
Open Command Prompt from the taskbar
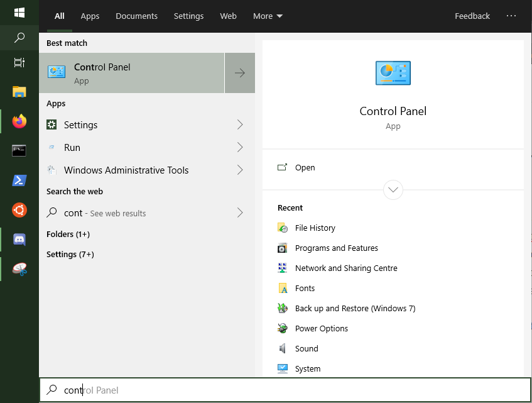pos(19,151)
